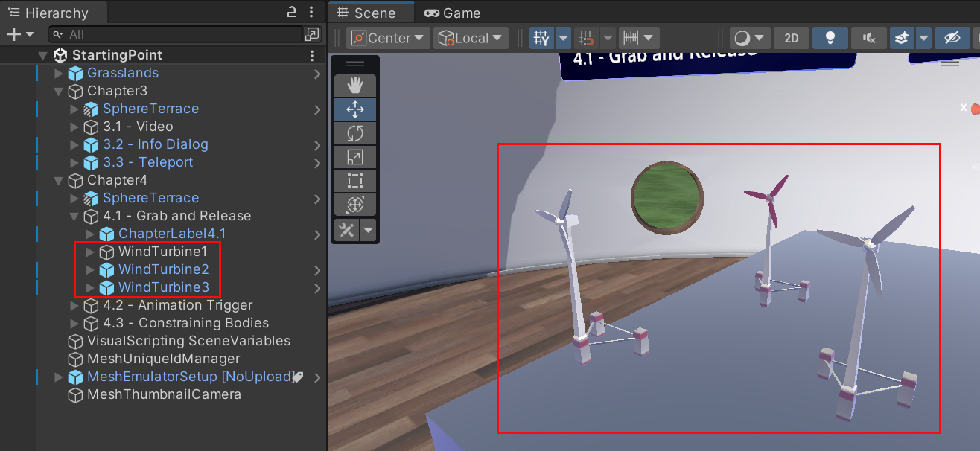Select the Scale tool
The image size is (980, 451).
(x=355, y=157)
